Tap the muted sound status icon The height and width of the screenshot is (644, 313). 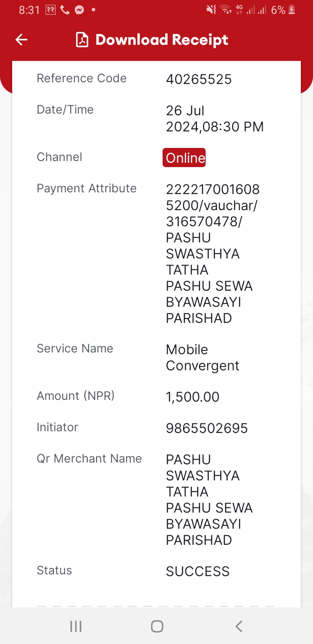(x=211, y=10)
